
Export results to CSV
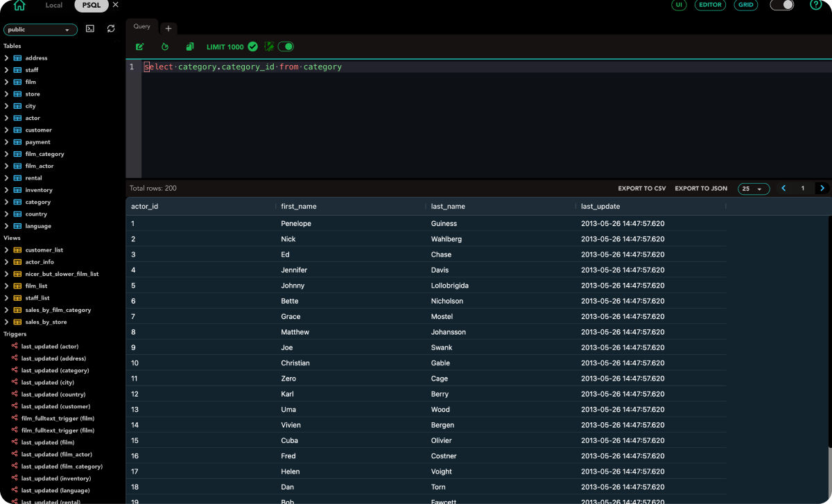642,189
